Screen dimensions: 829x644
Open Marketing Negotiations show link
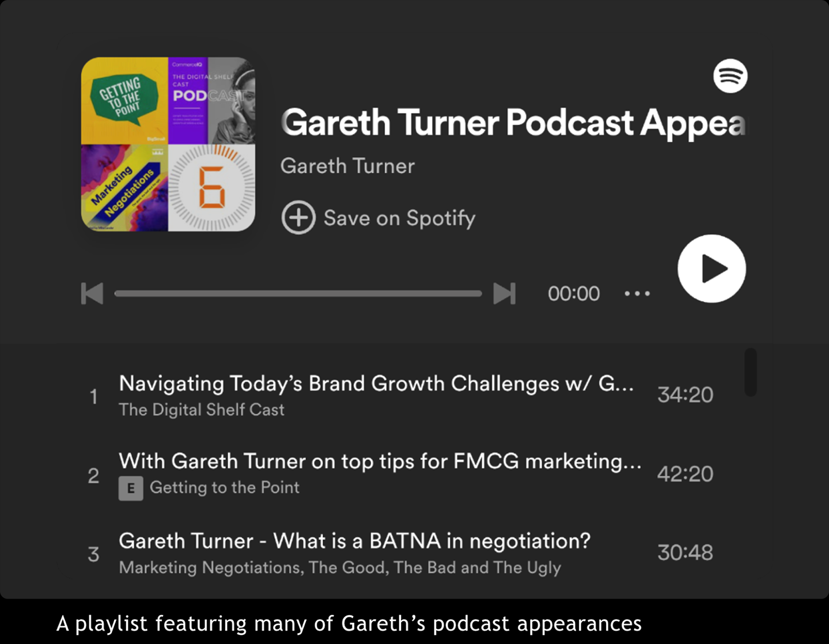pyautogui.click(x=340, y=567)
